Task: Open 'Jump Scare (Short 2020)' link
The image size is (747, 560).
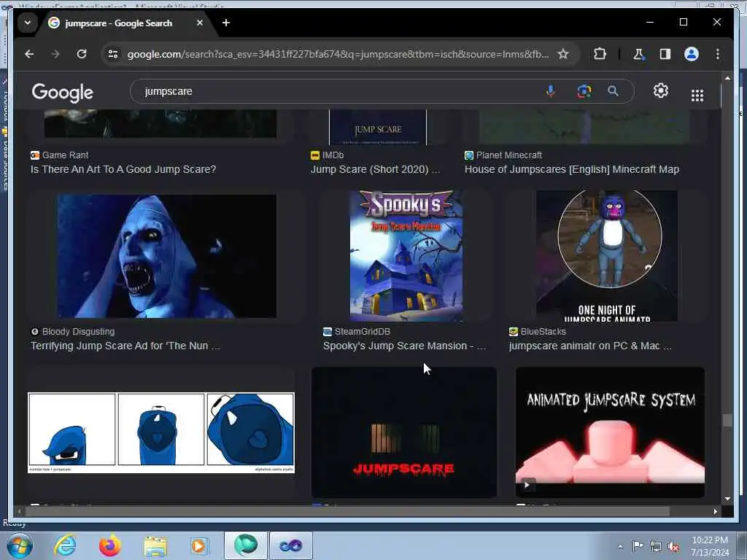Action: 376,169
